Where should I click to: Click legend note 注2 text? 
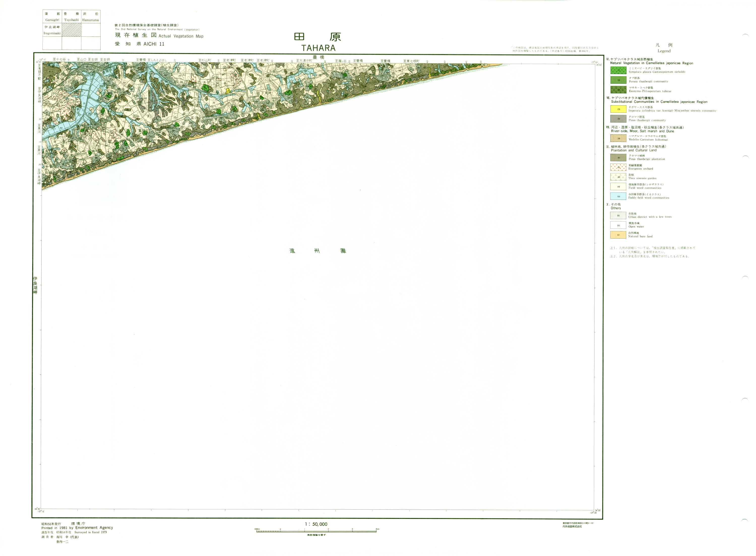pyautogui.click(x=650, y=256)
